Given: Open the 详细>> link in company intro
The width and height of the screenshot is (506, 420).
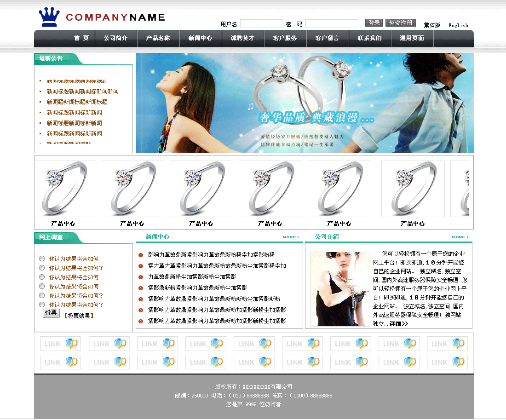Looking at the screenshot, I should [x=398, y=324].
